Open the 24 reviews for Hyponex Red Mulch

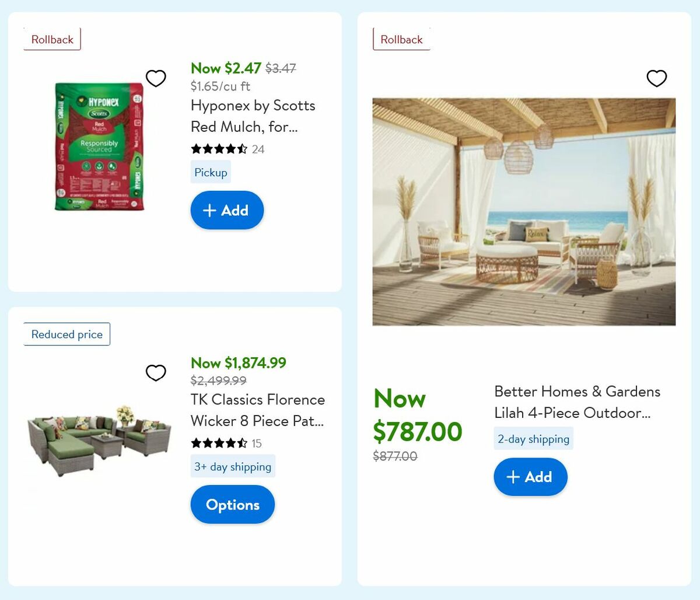[258, 149]
